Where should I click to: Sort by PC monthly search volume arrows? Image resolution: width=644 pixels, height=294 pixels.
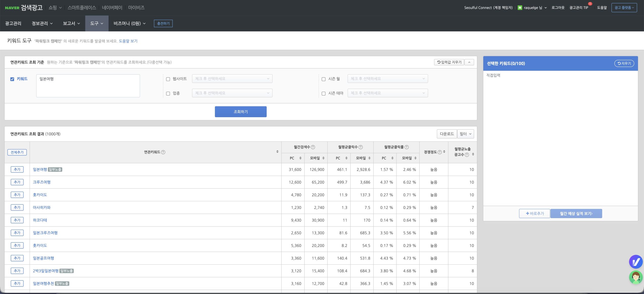(x=300, y=158)
